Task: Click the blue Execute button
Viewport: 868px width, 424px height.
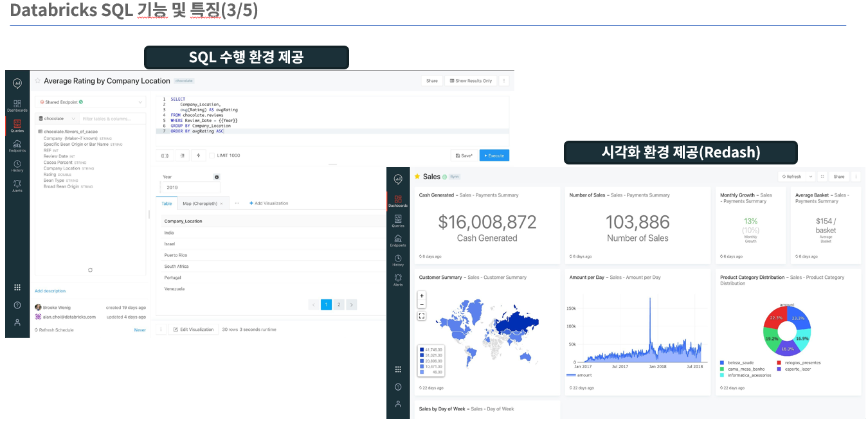Action: [494, 155]
